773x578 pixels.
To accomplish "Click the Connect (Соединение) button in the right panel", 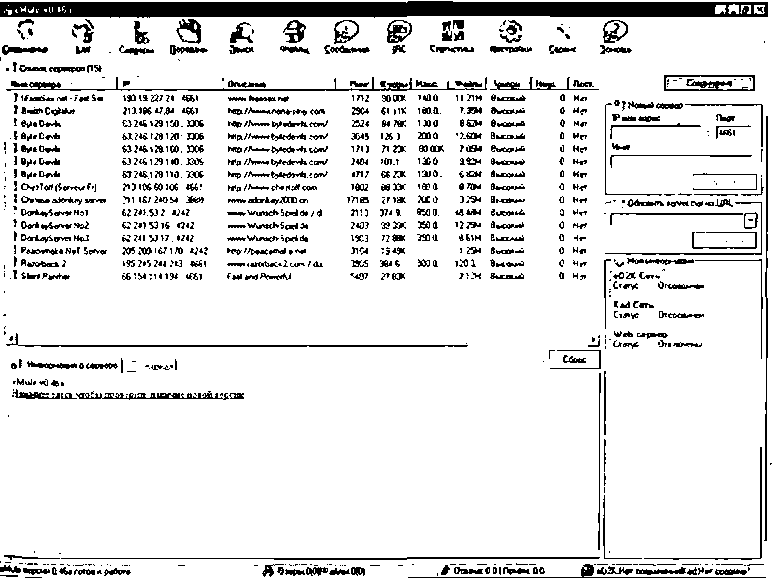I will tap(709, 83).
